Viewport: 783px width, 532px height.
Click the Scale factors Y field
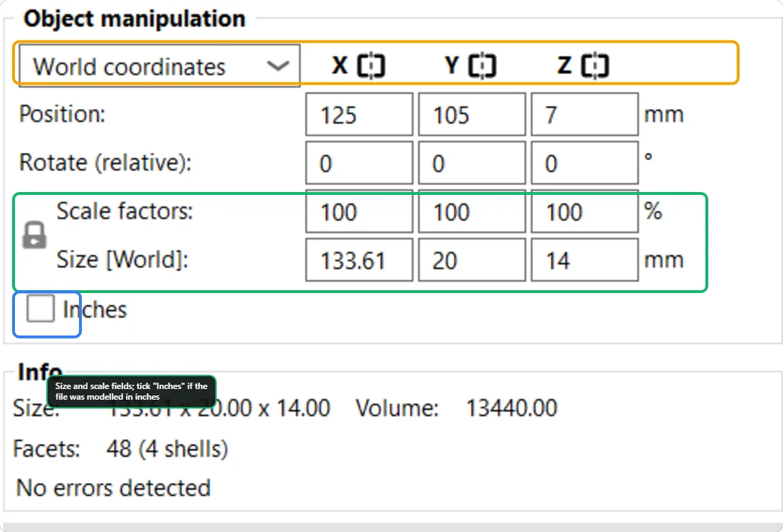point(472,211)
